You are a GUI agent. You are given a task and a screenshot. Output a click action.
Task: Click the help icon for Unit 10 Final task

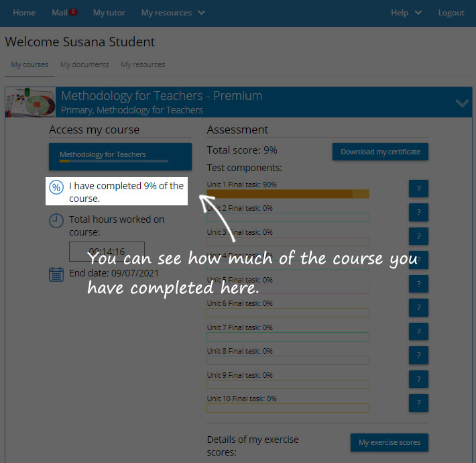418,403
